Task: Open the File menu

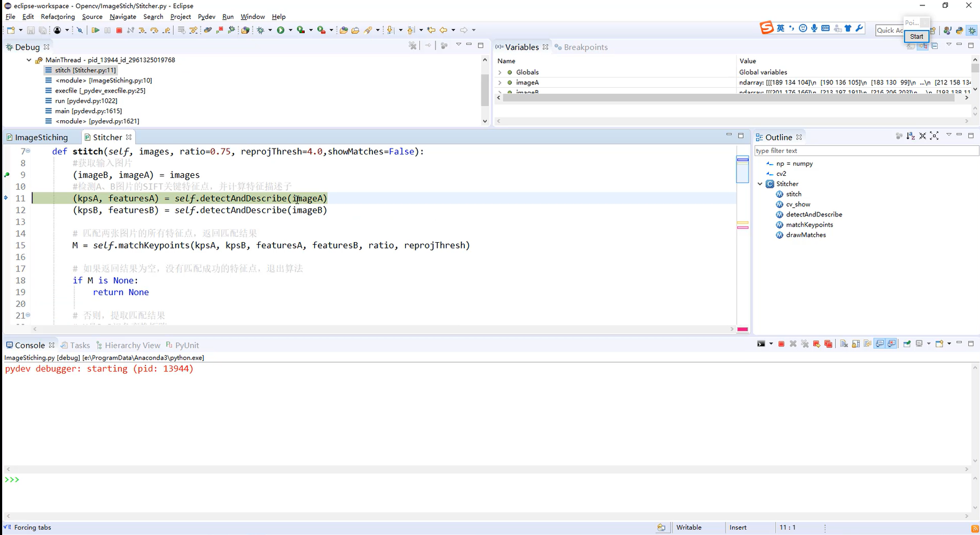Action: click(10, 17)
